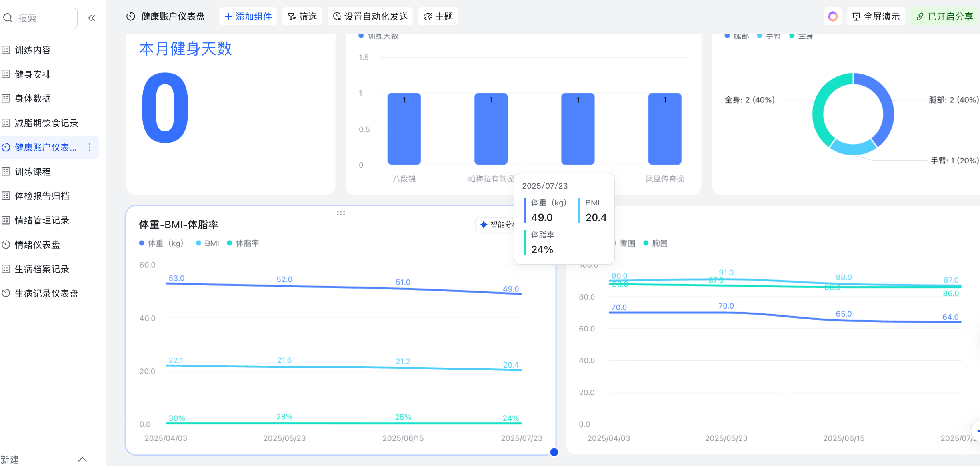Image resolution: width=980 pixels, height=466 pixels.
Task: Open 情绪仪表盘 dashboard in sidebar
Action: (x=37, y=245)
